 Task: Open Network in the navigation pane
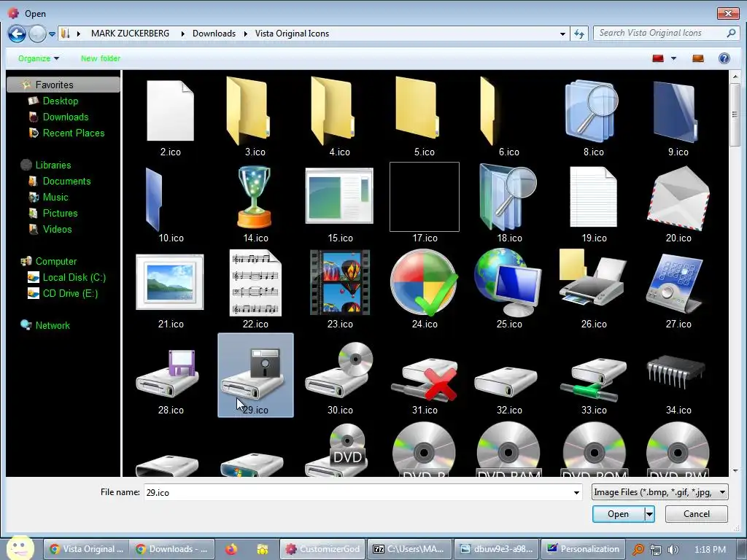53,326
